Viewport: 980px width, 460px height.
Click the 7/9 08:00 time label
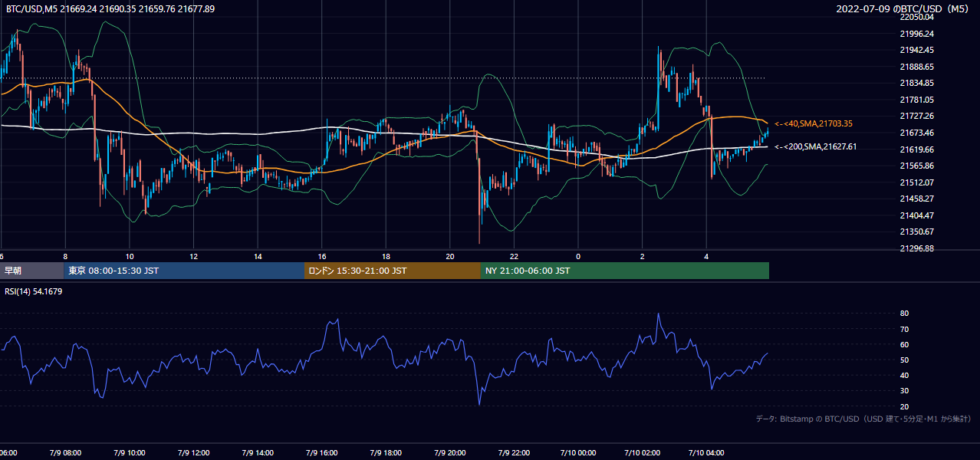[x=65, y=453]
